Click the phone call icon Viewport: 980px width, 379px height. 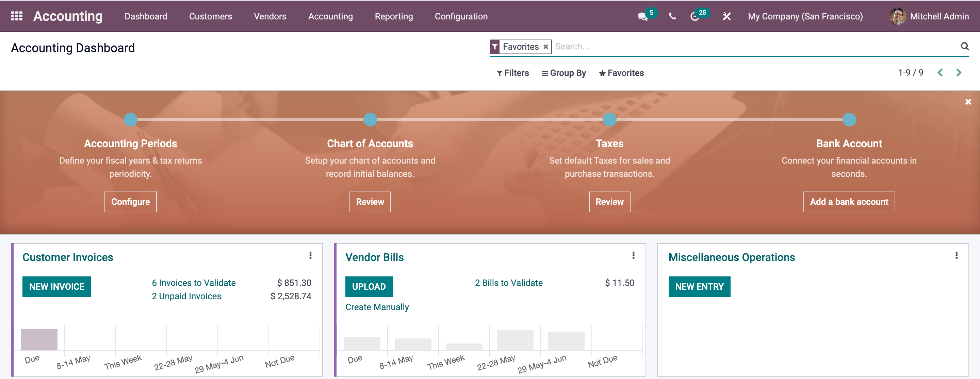coord(672,16)
